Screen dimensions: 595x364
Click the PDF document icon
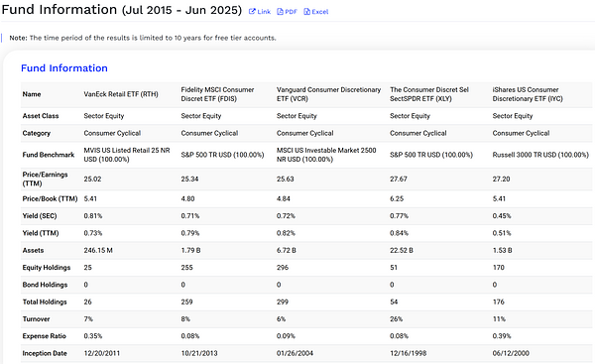pyautogui.click(x=280, y=12)
